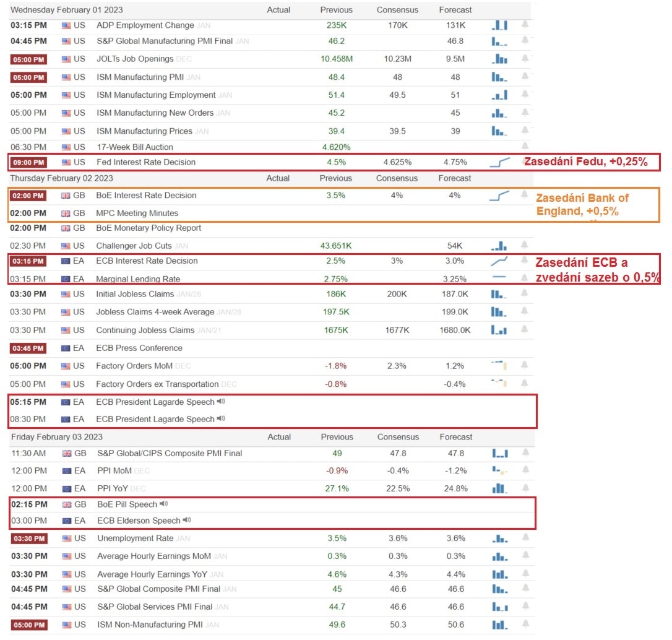Click ECB Elderson Speech speaker icon
The width and height of the screenshot is (672, 640).
pos(187,520)
